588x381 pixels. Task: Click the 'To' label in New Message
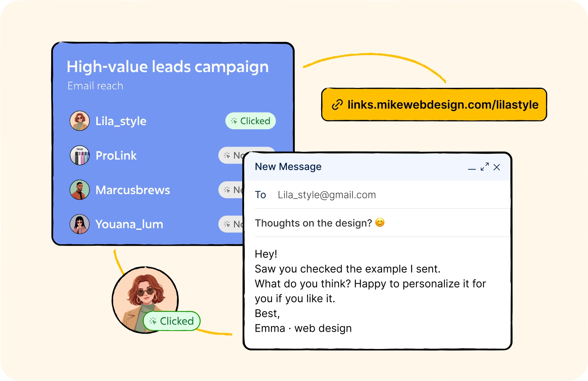(261, 195)
